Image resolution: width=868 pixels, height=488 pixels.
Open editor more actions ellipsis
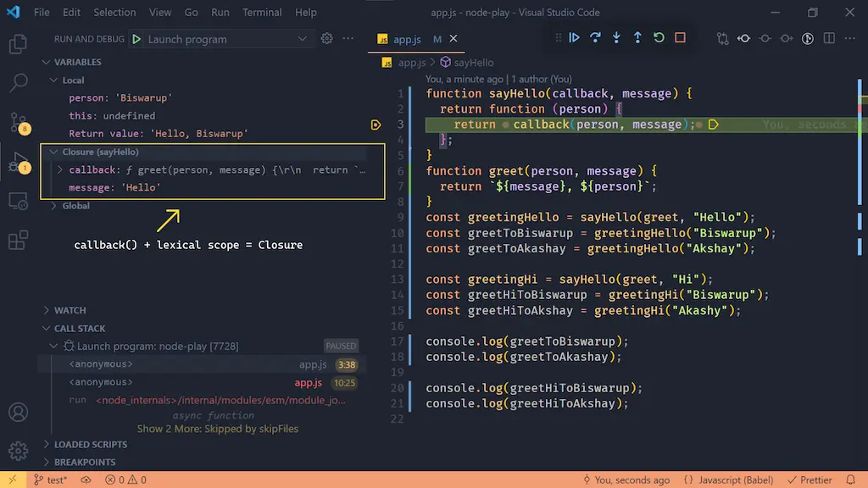tap(849, 38)
